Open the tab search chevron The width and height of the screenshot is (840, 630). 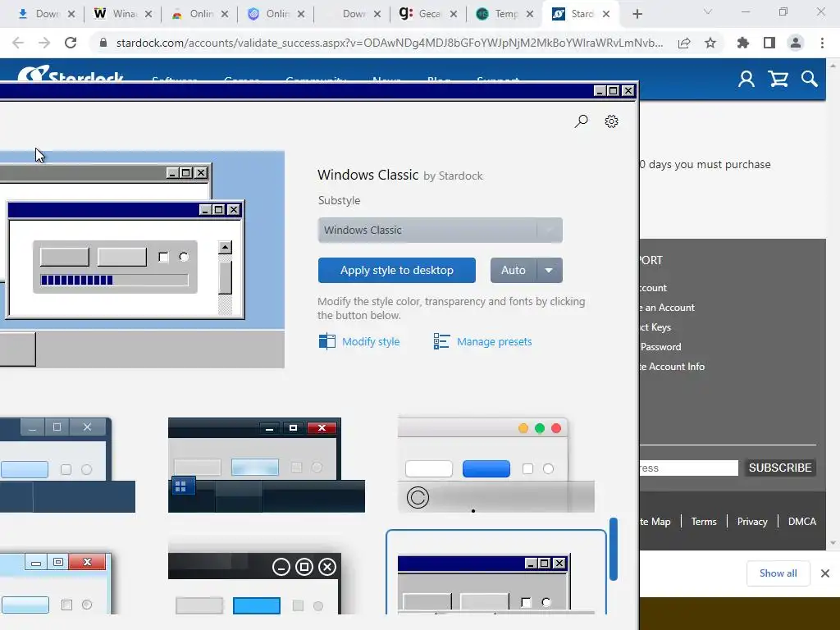708,11
